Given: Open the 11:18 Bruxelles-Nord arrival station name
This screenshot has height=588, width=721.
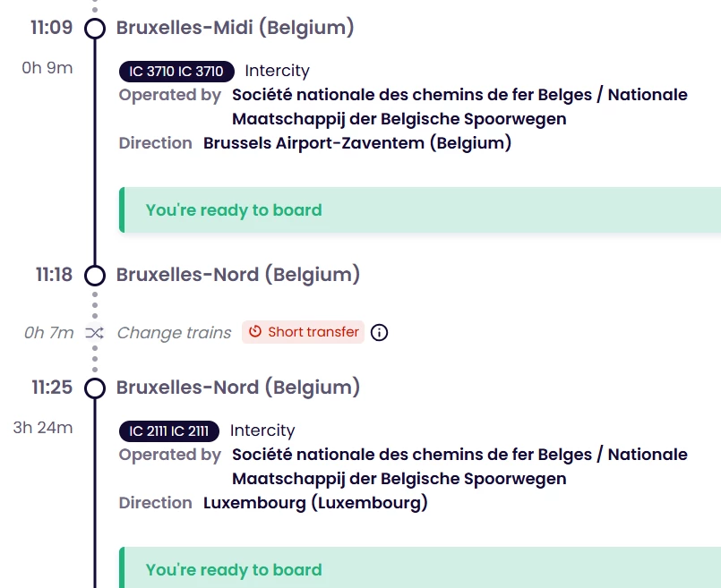Looking at the screenshot, I should (237, 275).
